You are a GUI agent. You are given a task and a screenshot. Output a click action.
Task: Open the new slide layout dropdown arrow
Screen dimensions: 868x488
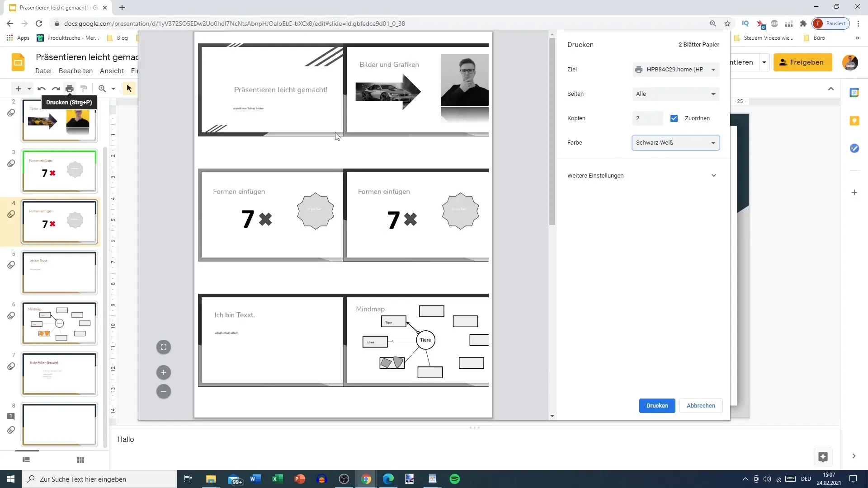29,89
